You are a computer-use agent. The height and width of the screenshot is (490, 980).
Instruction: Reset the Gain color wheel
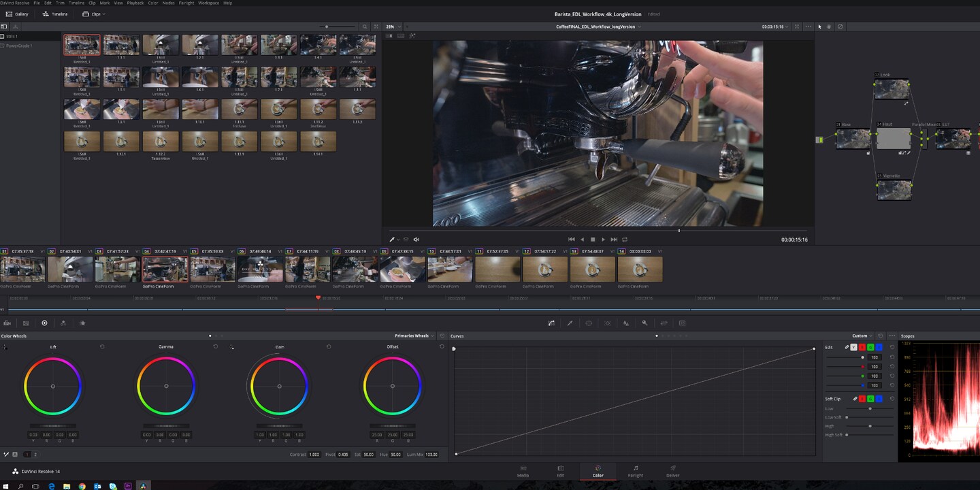coord(329,346)
